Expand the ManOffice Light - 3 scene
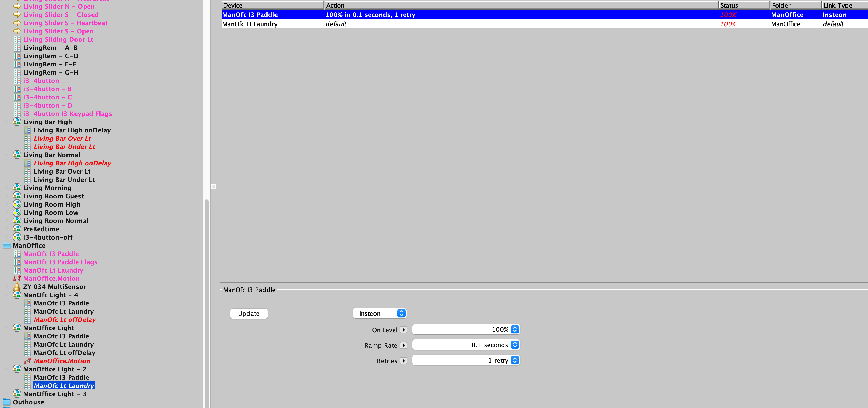Screen dimensions: 868x408 point(7,394)
